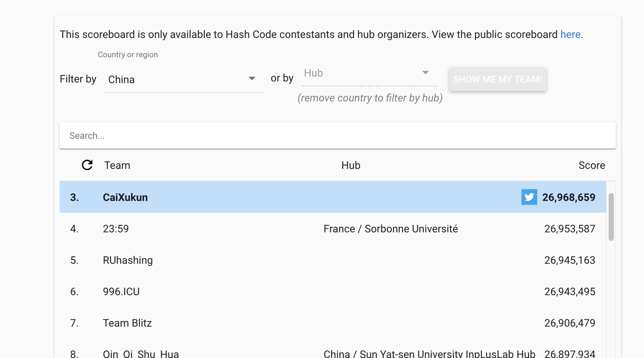Click the scoreboard vertical scrollbar thumb
644x358 pixels.
(x=611, y=217)
